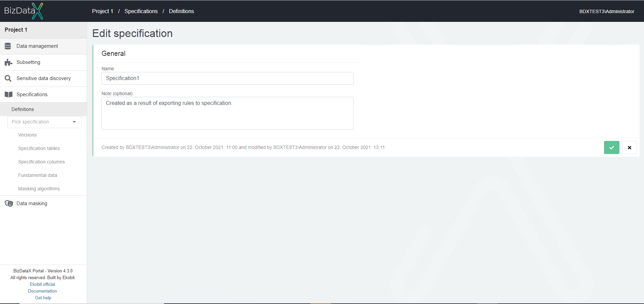This screenshot has width=644, height=304.
Task: Click the Specifications book icon
Action: click(8, 94)
